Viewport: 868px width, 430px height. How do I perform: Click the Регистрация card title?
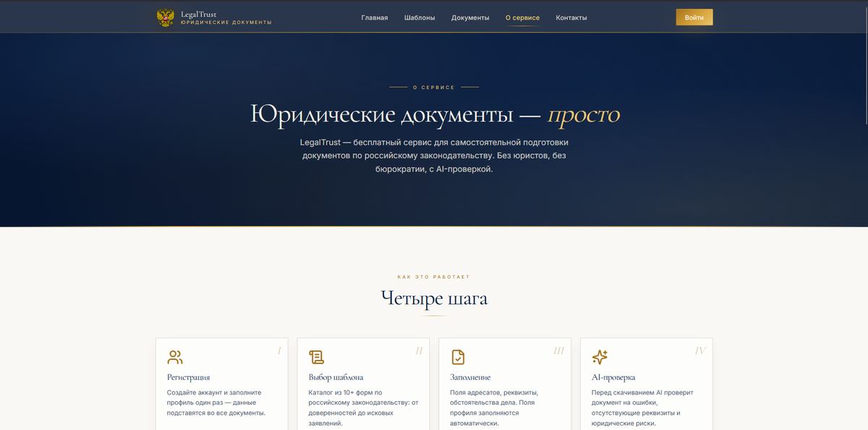point(189,377)
